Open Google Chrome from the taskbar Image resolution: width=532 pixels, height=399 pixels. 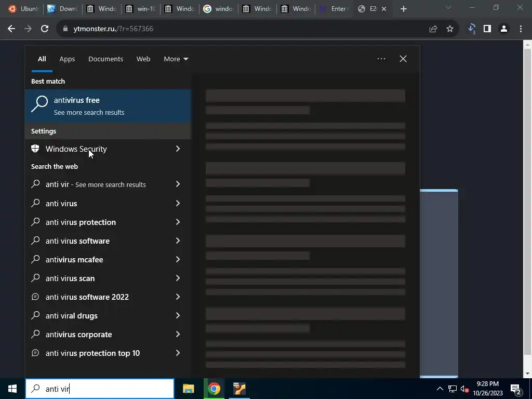(214, 389)
